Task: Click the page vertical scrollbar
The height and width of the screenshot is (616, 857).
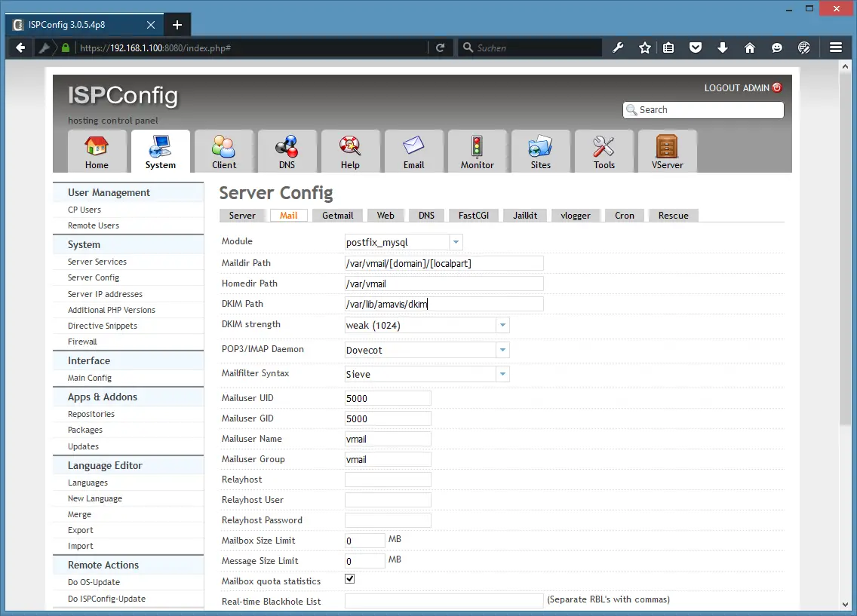Action: tap(846, 249)
